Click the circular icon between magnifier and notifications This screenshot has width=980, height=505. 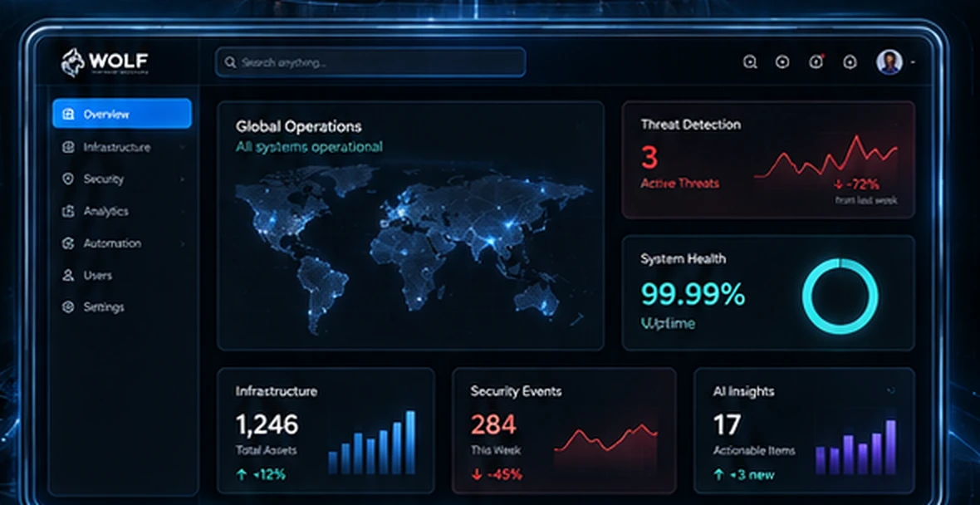pyautogui.click(x=782, y=61)
